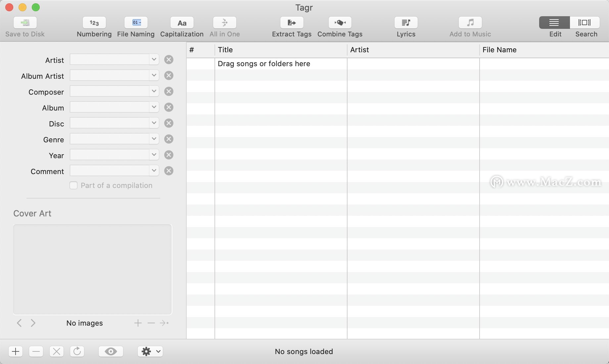Switch to Search mode

[585, 23]
